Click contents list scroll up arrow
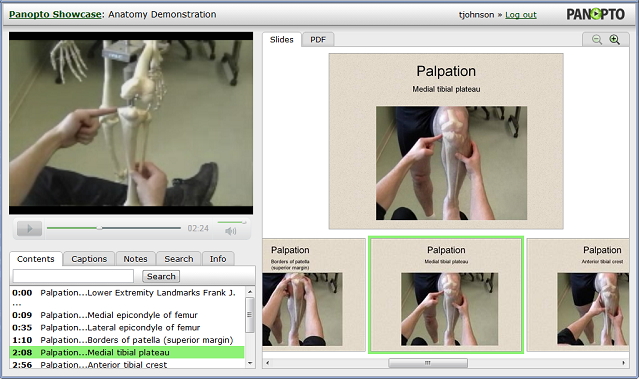This screenshot has height=379, width=639. pyautogui.click(x=250, y=292)
